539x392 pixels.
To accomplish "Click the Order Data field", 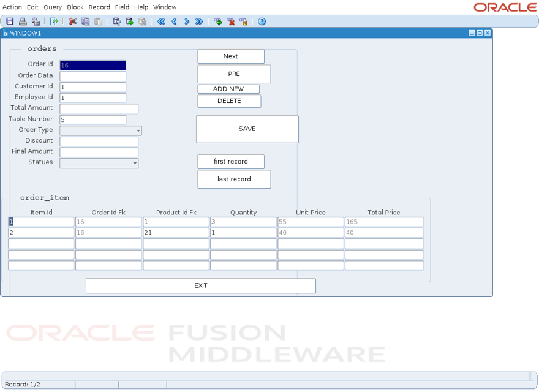I will point(93,77).
